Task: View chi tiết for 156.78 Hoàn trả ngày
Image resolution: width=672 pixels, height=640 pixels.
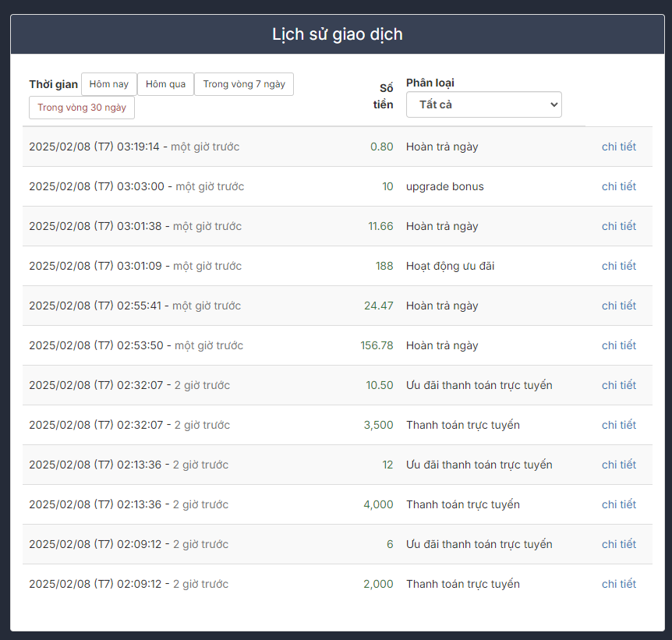Action: click(618, 345)
